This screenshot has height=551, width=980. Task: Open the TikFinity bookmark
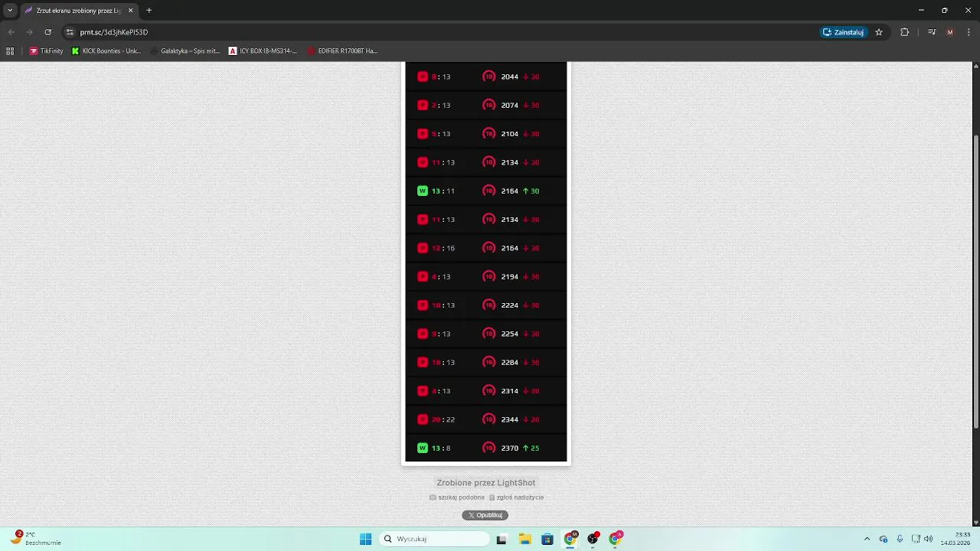[46, 51]
